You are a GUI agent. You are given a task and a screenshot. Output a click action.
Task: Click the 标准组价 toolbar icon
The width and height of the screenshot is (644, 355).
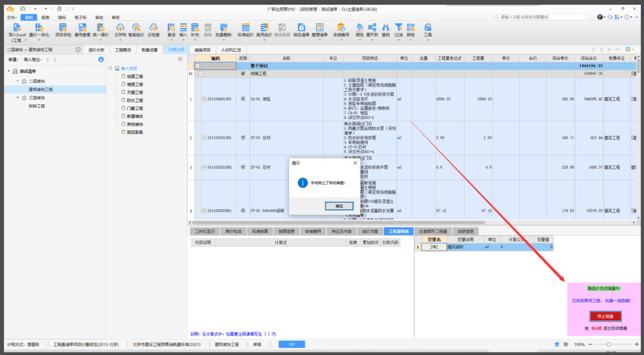245,27
